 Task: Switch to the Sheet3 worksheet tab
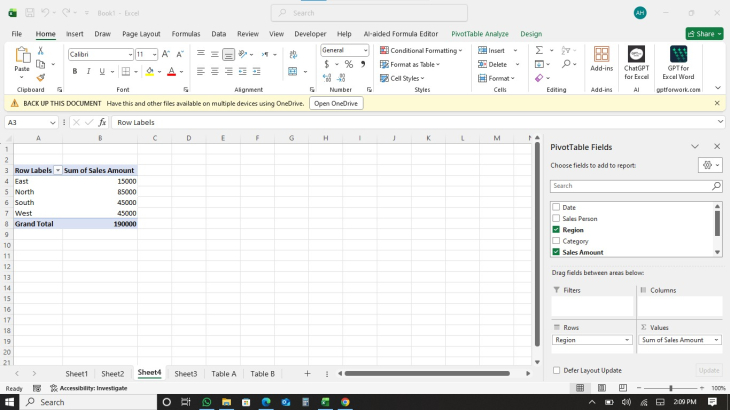coord(186,373)
